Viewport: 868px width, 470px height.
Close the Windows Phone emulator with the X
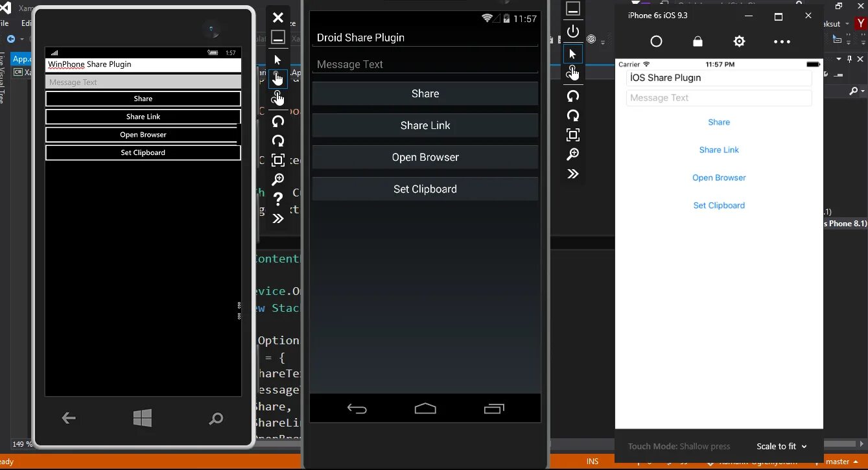click(x=277, y=18)
